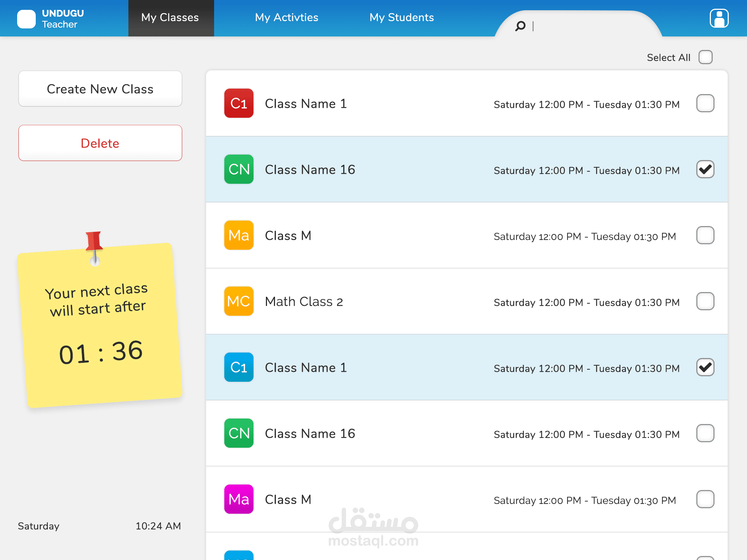Click the user profile icon
Screen dimensions: 747x560
pyautogui.click(x=719, y=18)
